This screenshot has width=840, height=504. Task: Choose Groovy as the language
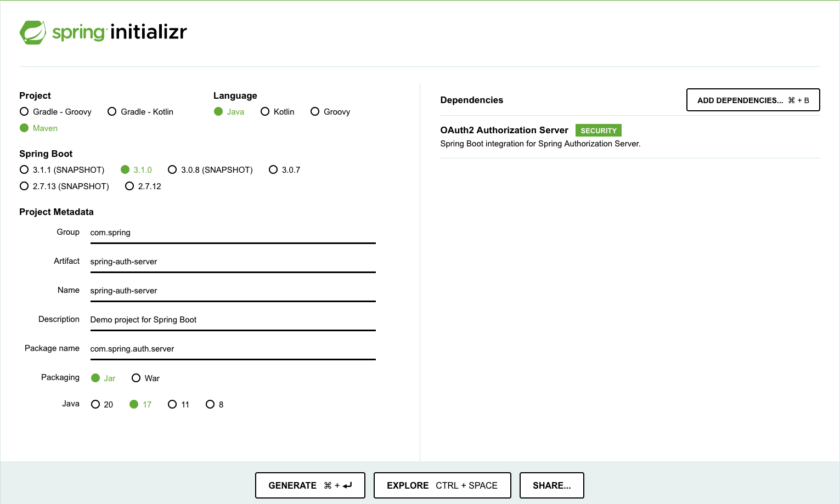(x=315, y=112)
